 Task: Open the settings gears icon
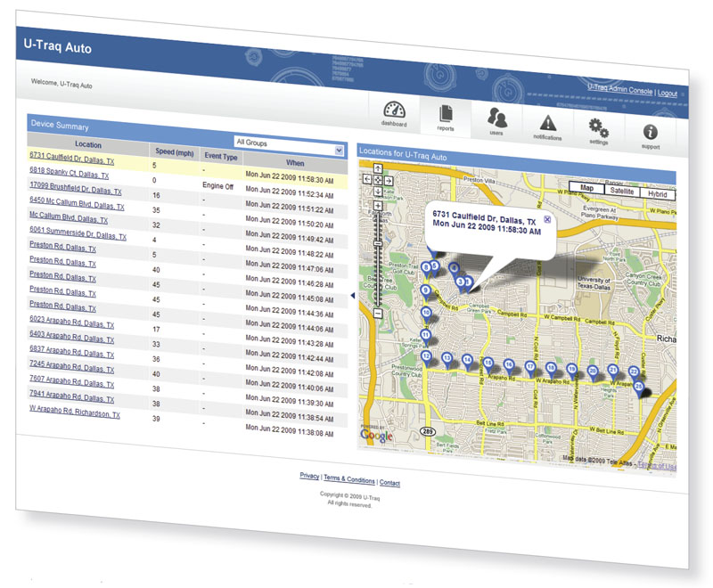(x=598, y=130)
